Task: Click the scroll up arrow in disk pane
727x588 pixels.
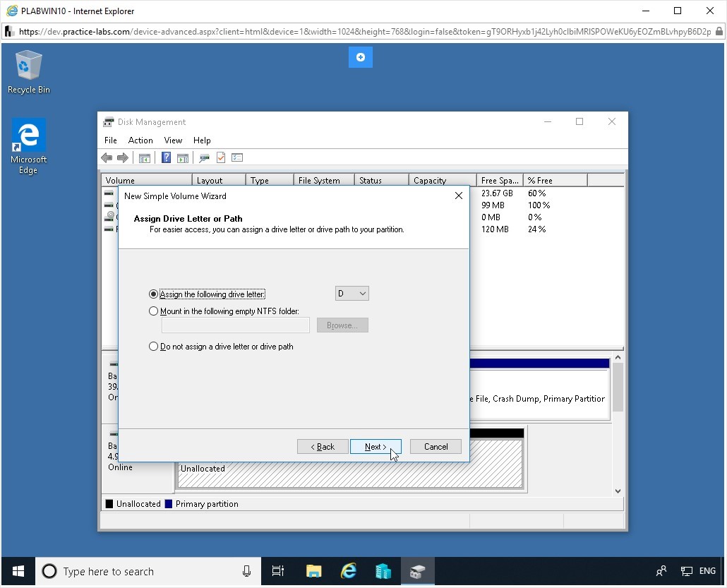Action: click(x=618, y=358)
